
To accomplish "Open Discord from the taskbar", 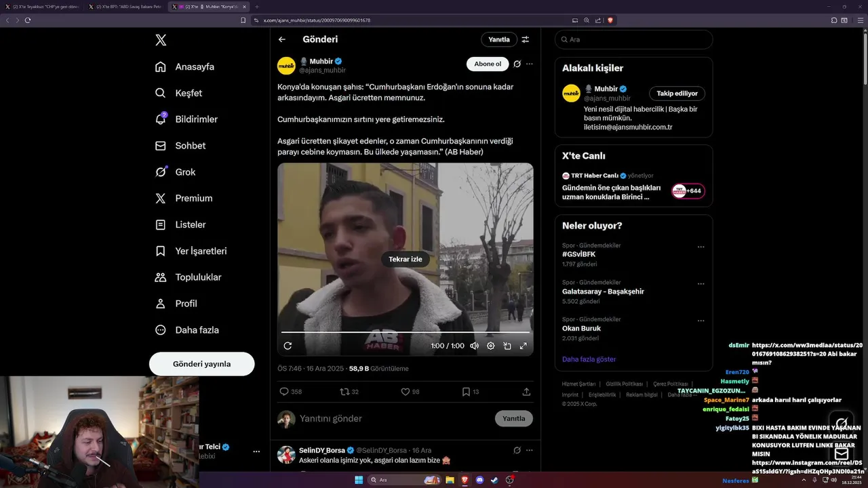I will pyautogui.click(x=479, y=480).
